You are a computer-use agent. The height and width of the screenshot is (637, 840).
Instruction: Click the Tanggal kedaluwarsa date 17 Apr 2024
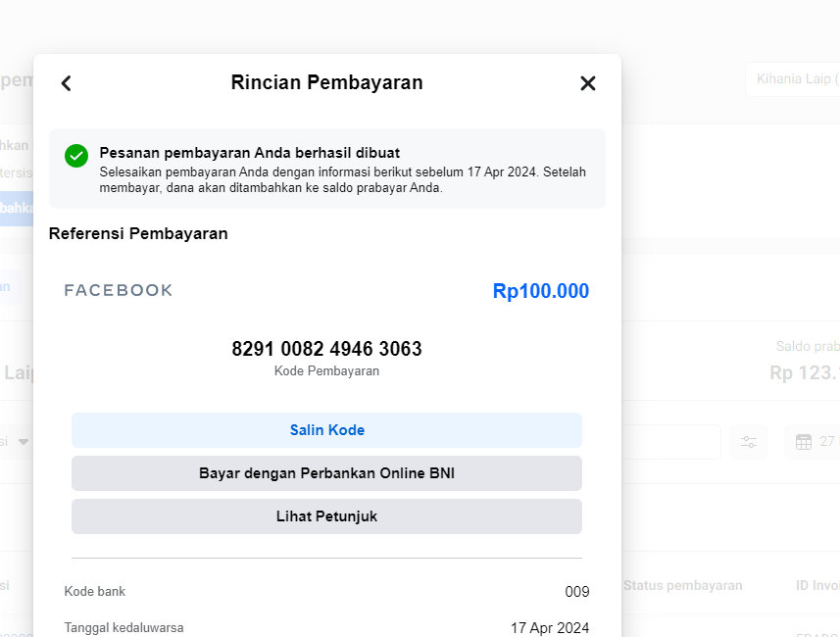click(x=550, y=628)
